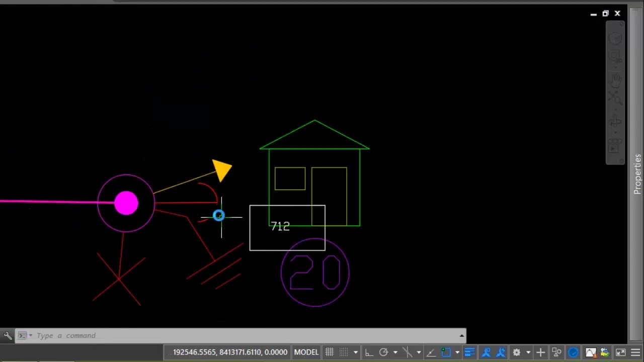Open command line customize wrench
The width and height of the screenshot is (644, 362).
(8, 335)
